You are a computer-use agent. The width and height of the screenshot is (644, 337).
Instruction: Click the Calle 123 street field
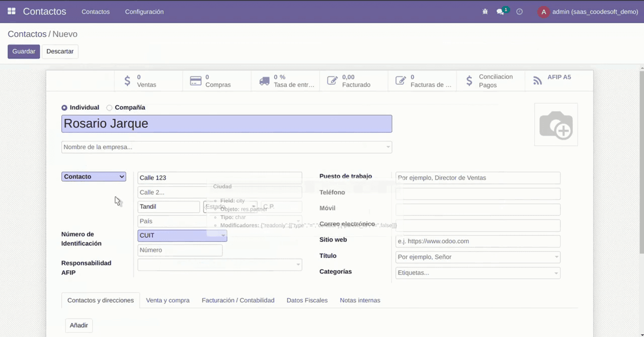pyautogui.click(x=220, y=178)
